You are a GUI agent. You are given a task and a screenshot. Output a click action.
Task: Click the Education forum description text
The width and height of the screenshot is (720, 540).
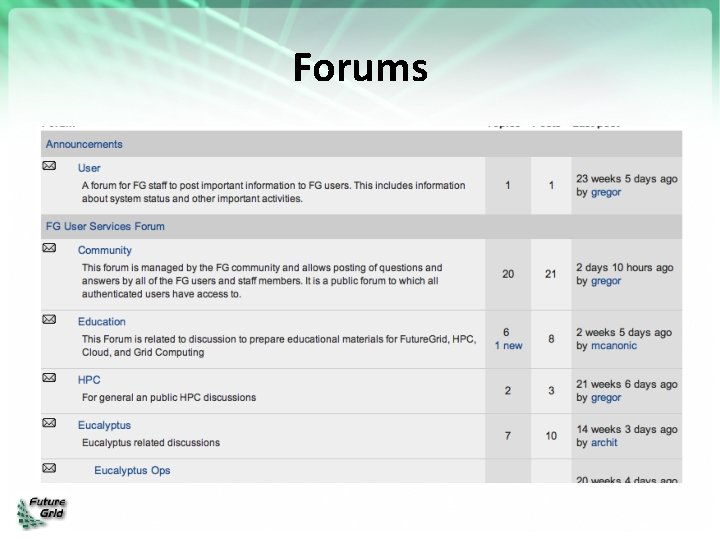tap(279, 346)
